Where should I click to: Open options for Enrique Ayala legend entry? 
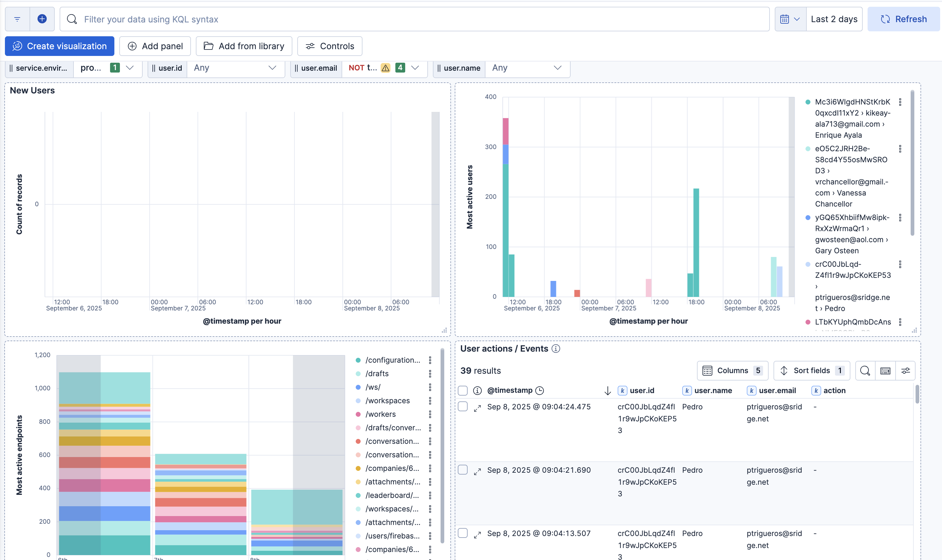[900, 102]
